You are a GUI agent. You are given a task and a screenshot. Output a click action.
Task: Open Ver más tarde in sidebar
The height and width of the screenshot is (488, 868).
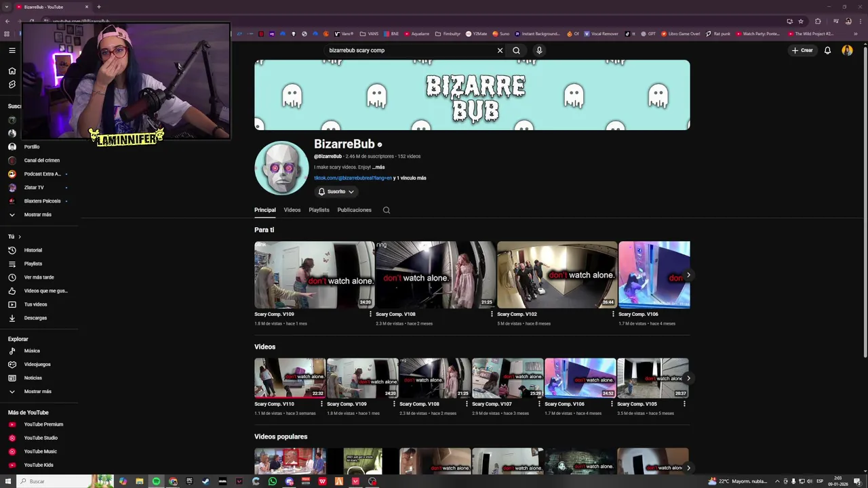point(39,277)
